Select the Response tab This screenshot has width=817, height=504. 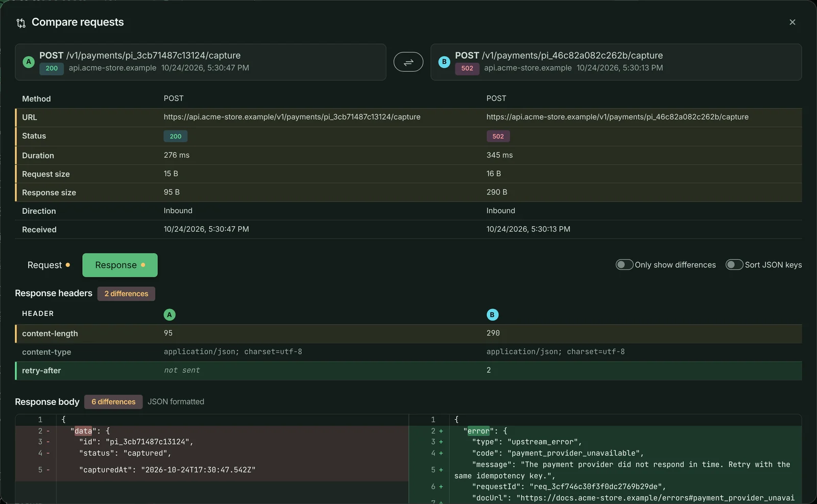click(x=120, y=265)
